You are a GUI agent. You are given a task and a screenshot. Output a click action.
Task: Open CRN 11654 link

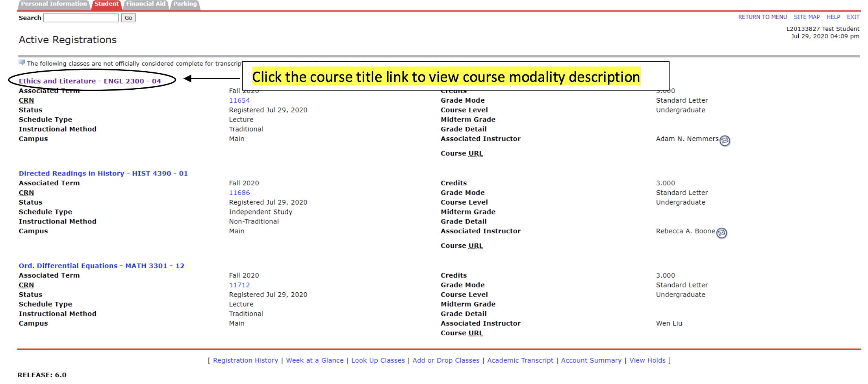239,100
